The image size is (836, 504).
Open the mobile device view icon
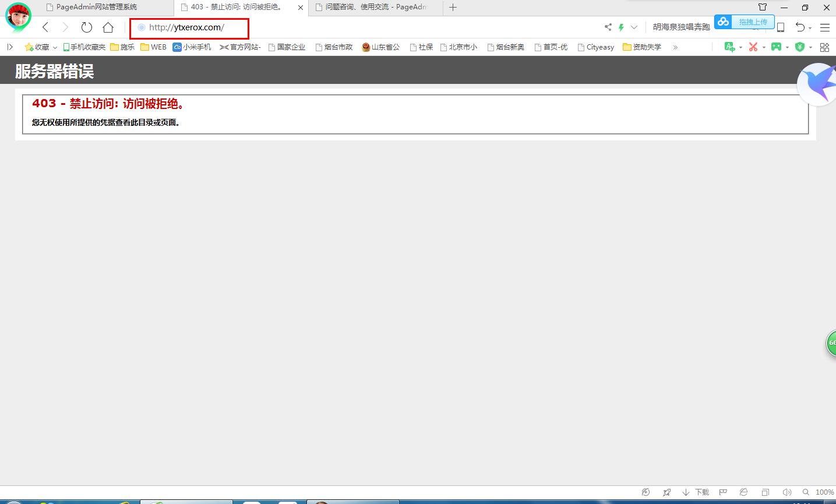tap(781, 27)
